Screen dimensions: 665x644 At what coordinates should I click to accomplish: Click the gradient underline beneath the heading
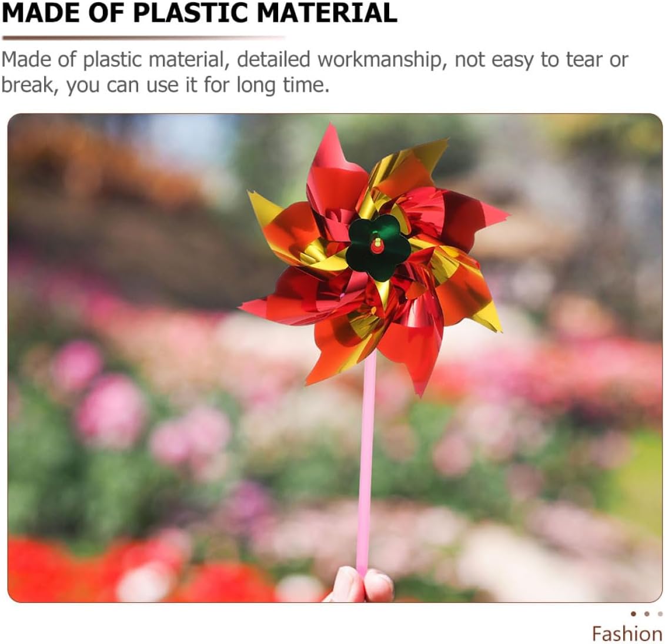[143, 38]
